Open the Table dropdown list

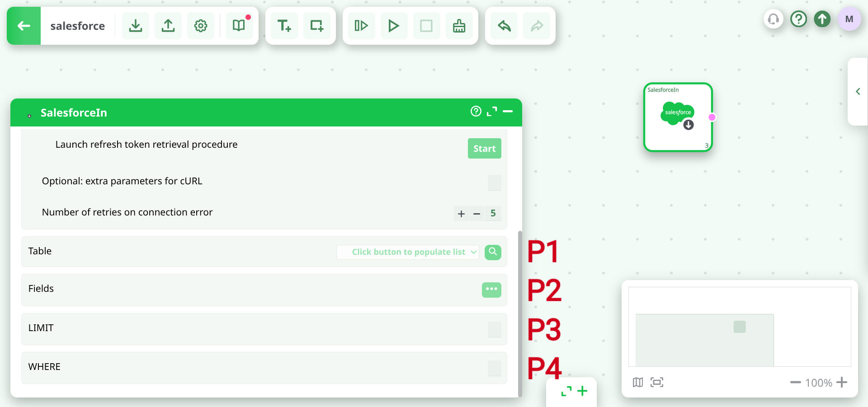point(408,252)
